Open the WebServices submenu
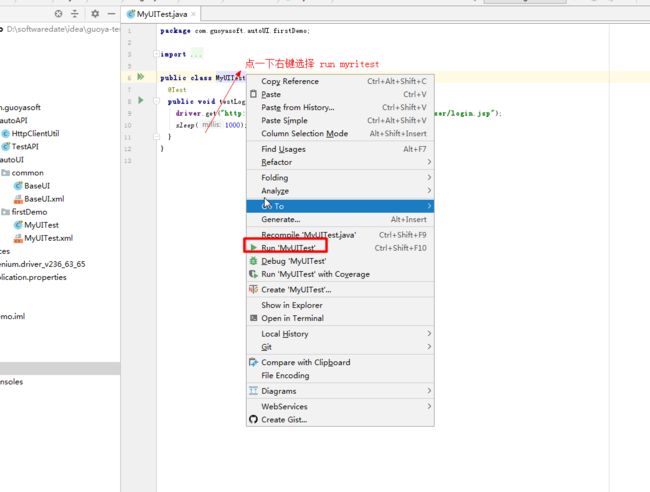The image size is (650, 492). [x=340, y=407]
